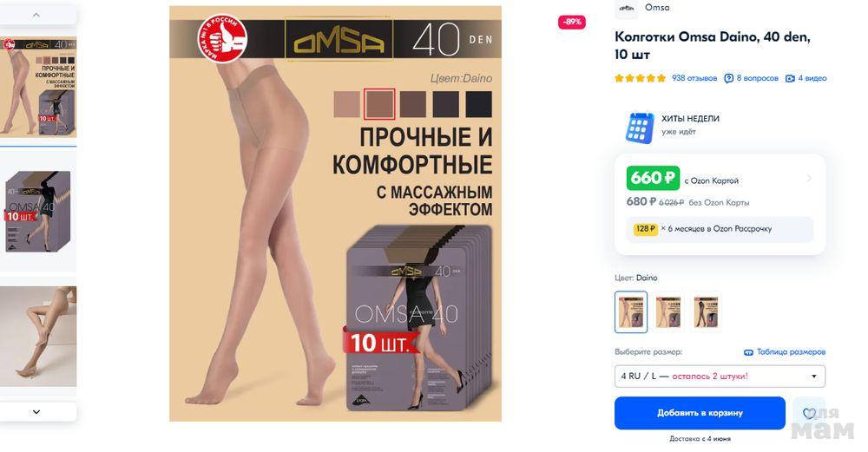Select the second color variant thumbnail
Image resolution: width=868 pixels, height=452 pixels.
(668, 312)
